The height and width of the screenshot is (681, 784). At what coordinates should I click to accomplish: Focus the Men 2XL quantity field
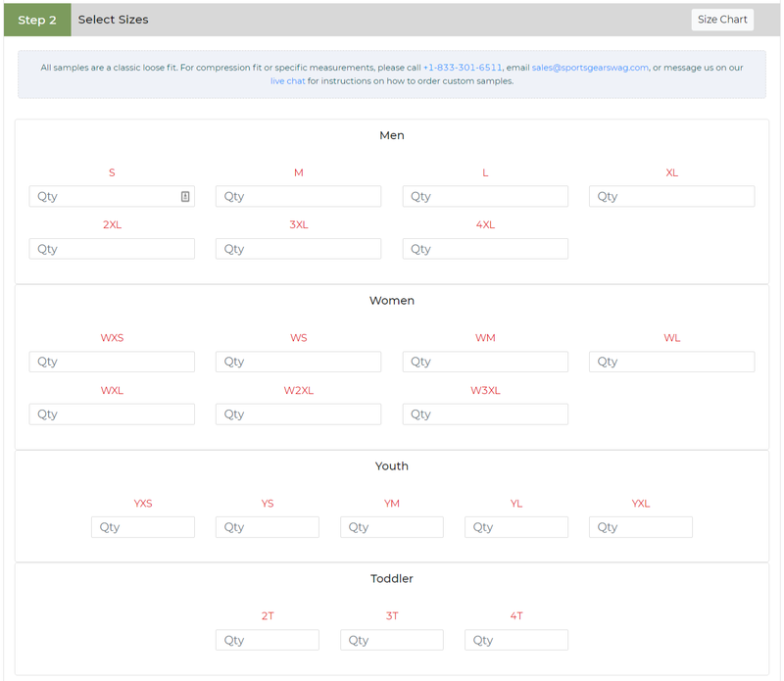112,249
